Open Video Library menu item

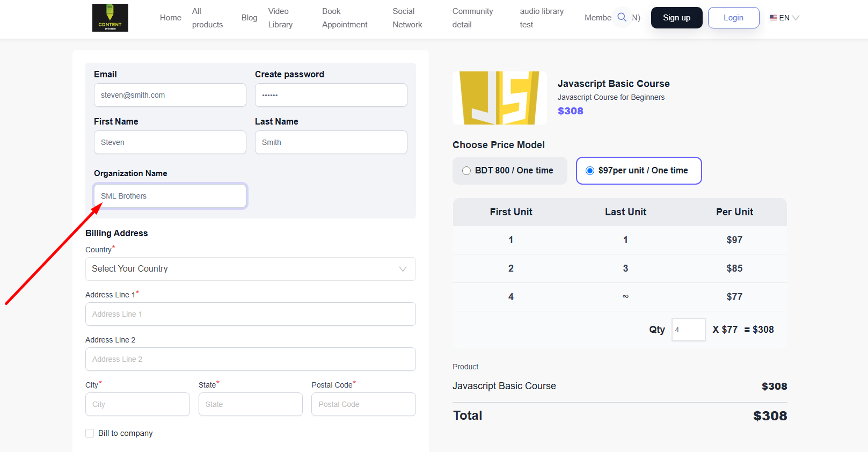pos(280,18)
